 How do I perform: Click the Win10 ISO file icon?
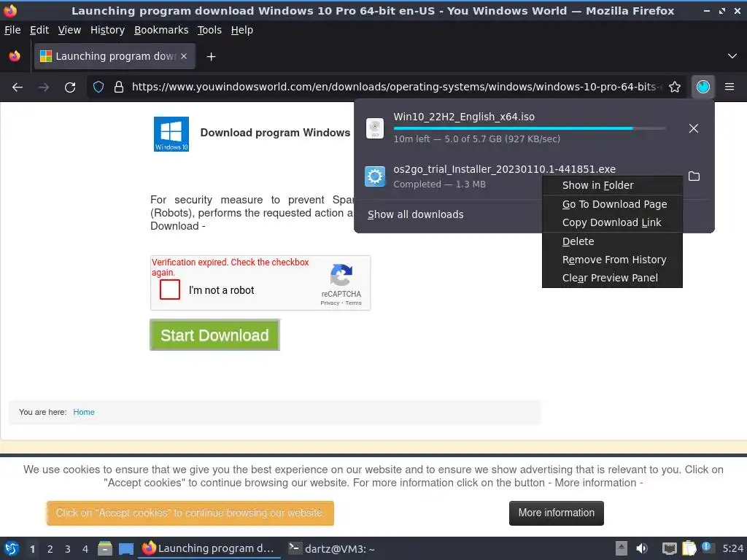pos(375,128)
